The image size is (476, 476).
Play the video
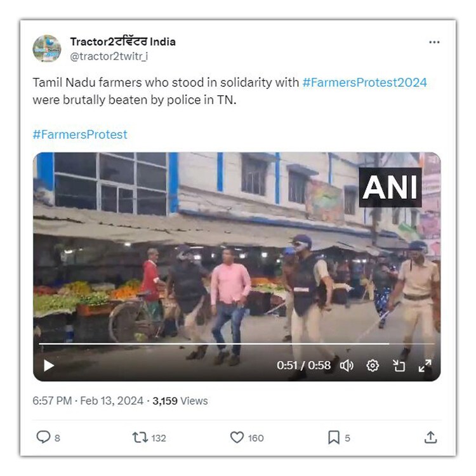coord(49,366)
